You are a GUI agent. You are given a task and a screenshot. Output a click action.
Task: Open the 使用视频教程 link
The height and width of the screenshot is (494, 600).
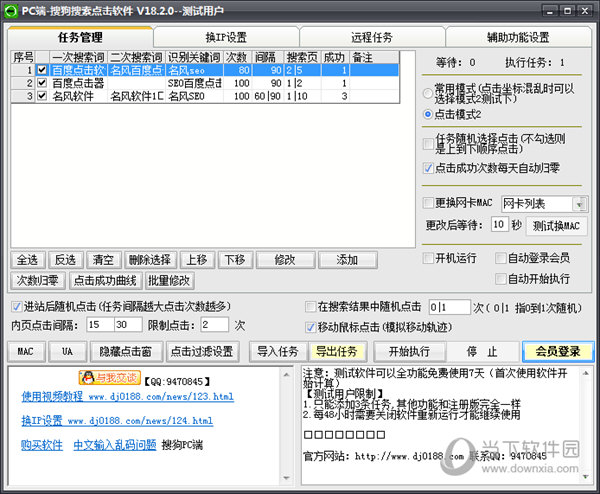[127, 396]
